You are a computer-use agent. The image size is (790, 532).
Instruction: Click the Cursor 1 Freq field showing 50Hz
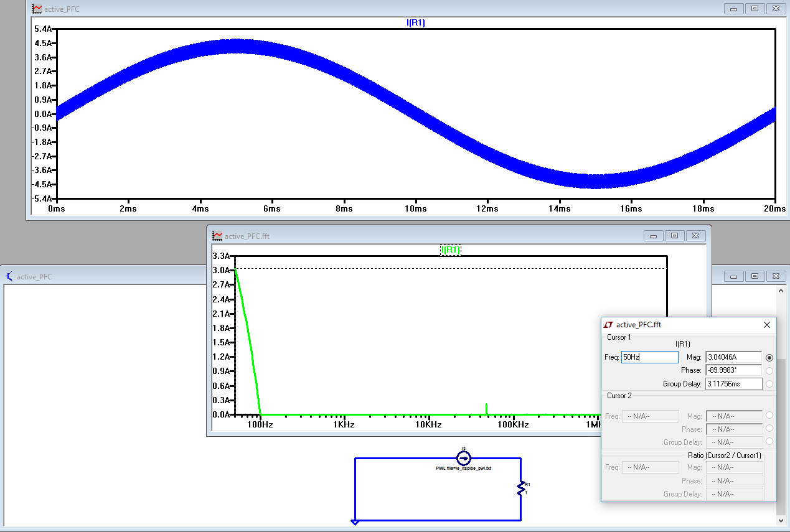point(650,357)
